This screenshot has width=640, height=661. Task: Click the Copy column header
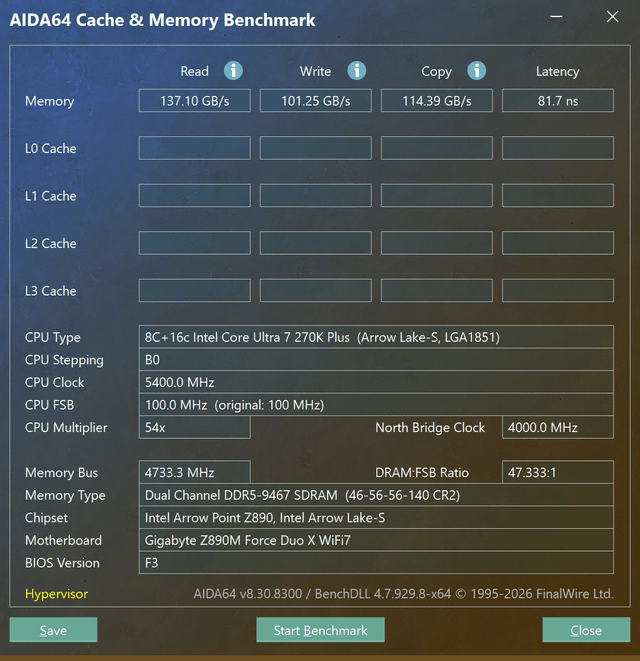point(436,72)
